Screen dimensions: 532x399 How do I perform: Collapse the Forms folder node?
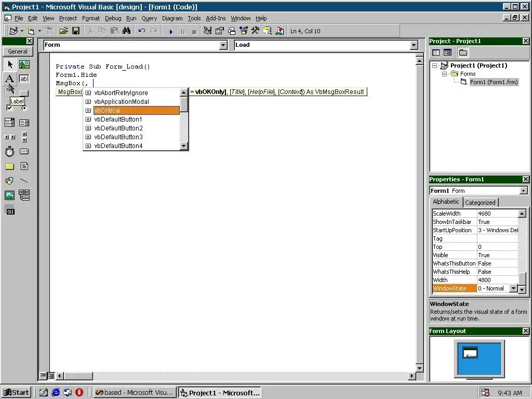[445, 74]
